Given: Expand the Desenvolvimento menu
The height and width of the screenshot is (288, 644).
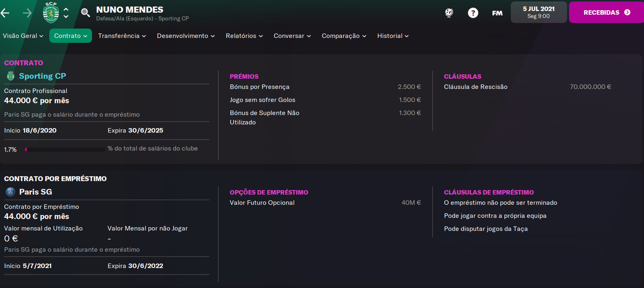Looking at the screenshot, I should pyautogui.click(x=186, y=36).
